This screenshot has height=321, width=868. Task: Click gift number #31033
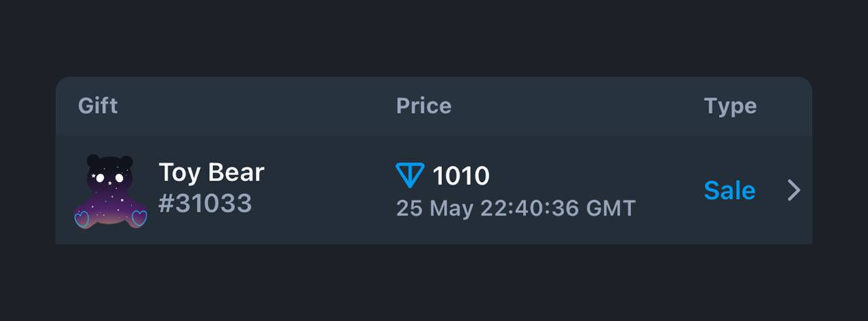(205, 203)
